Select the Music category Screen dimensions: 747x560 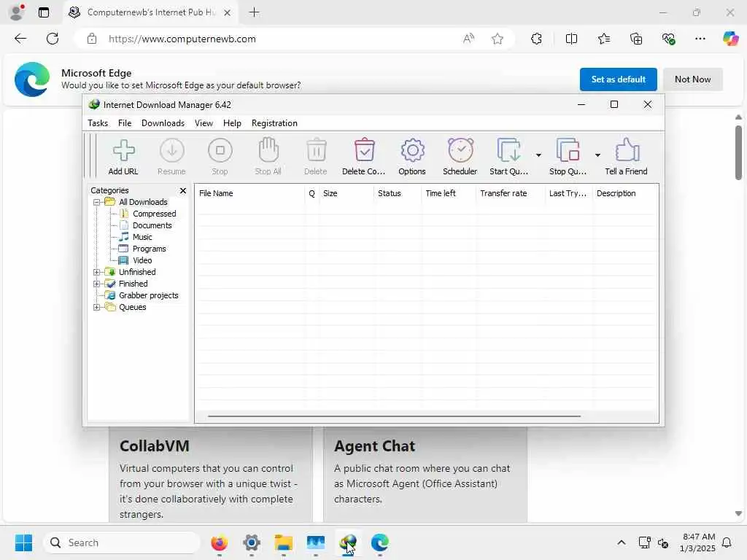click(142, 237)
